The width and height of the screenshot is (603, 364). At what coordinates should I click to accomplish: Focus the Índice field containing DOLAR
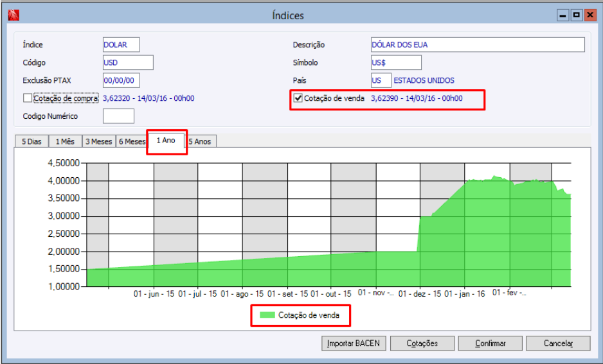point(121,44)
